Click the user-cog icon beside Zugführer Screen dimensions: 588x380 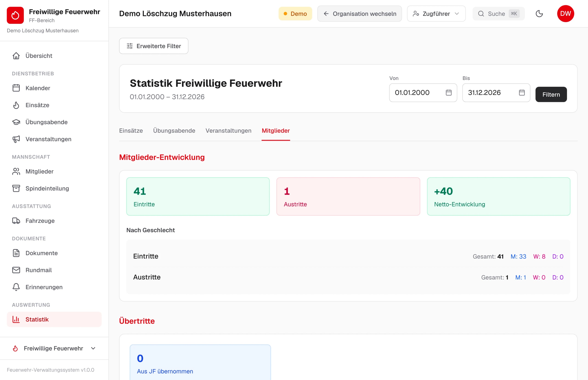point(416,14)
